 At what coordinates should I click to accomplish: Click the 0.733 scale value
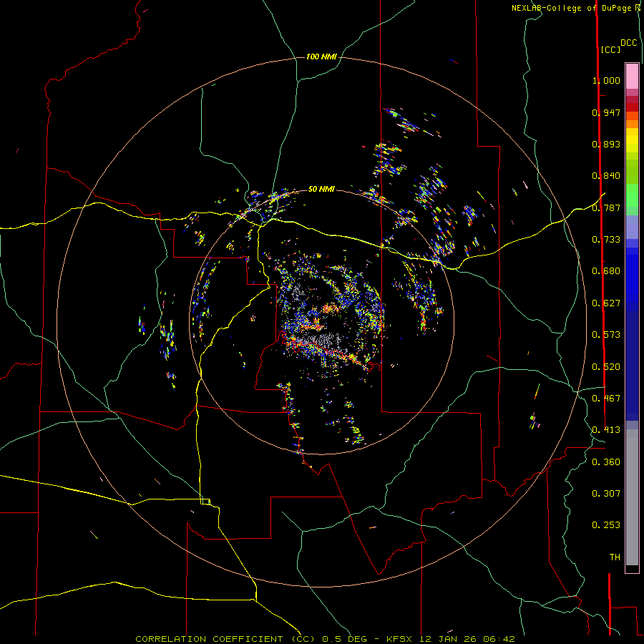(x=606, y=240)
